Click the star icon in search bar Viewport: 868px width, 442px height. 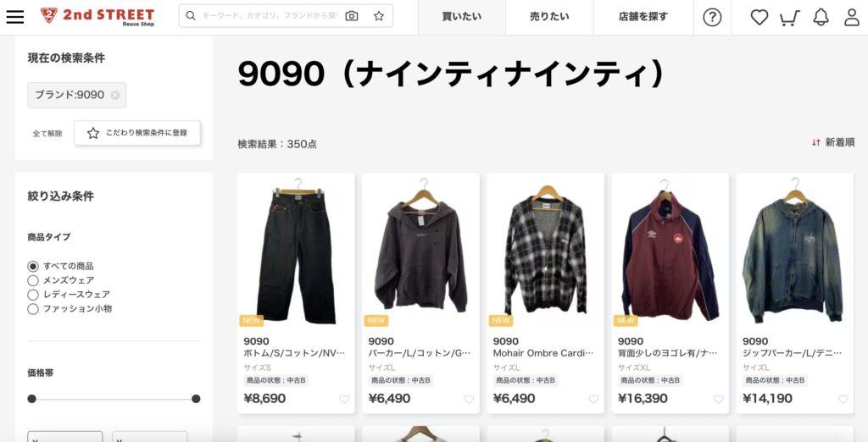pyautogui.click(x=379, y=16)
